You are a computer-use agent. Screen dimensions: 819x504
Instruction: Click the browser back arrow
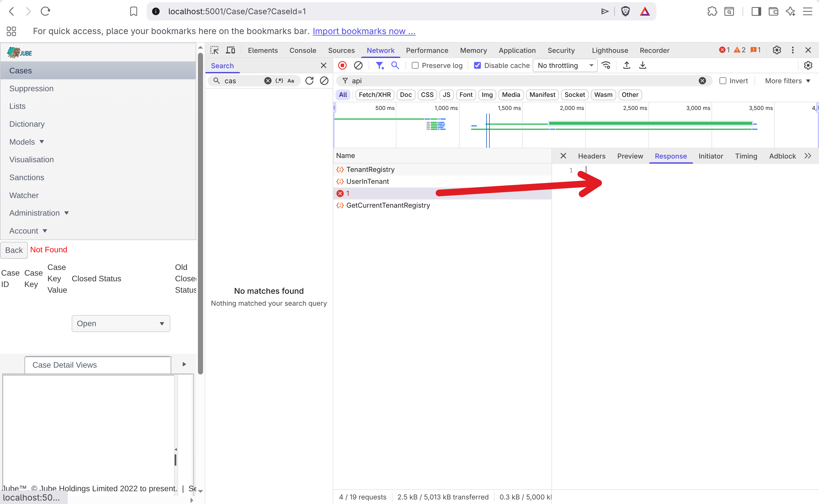[11, 11]
